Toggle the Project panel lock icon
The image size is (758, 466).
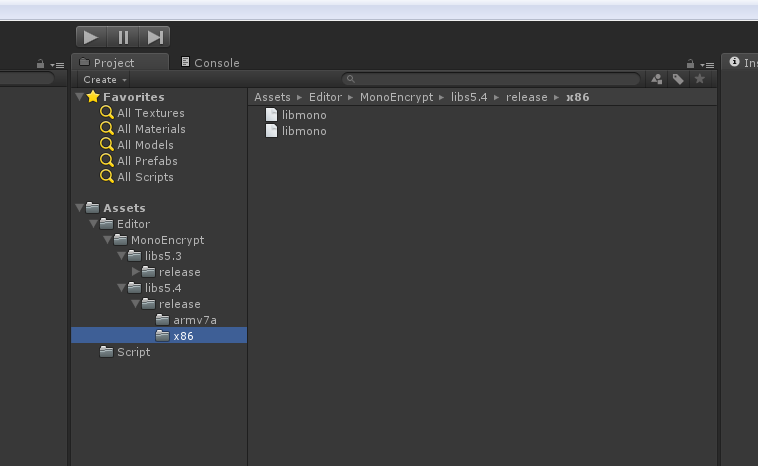pos(690,64)
